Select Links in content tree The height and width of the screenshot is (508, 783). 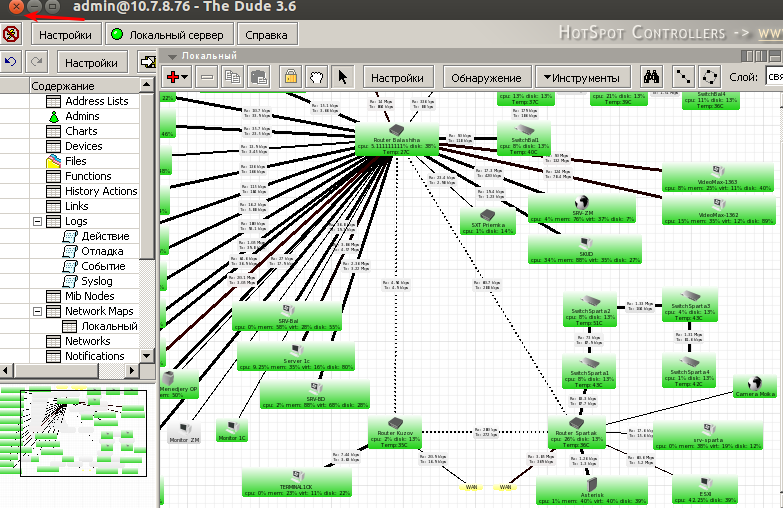click(76, 206)
